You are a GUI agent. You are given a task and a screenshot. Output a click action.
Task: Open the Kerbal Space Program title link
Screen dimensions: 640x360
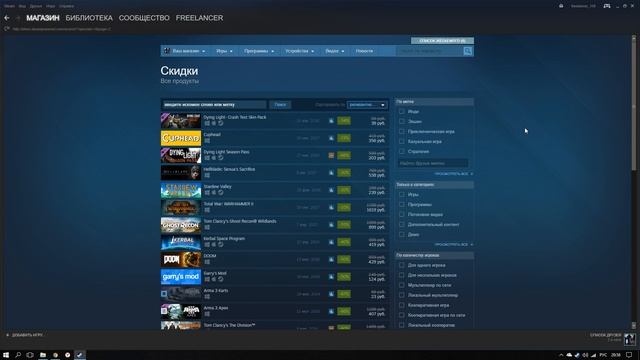tap(224, 238)
